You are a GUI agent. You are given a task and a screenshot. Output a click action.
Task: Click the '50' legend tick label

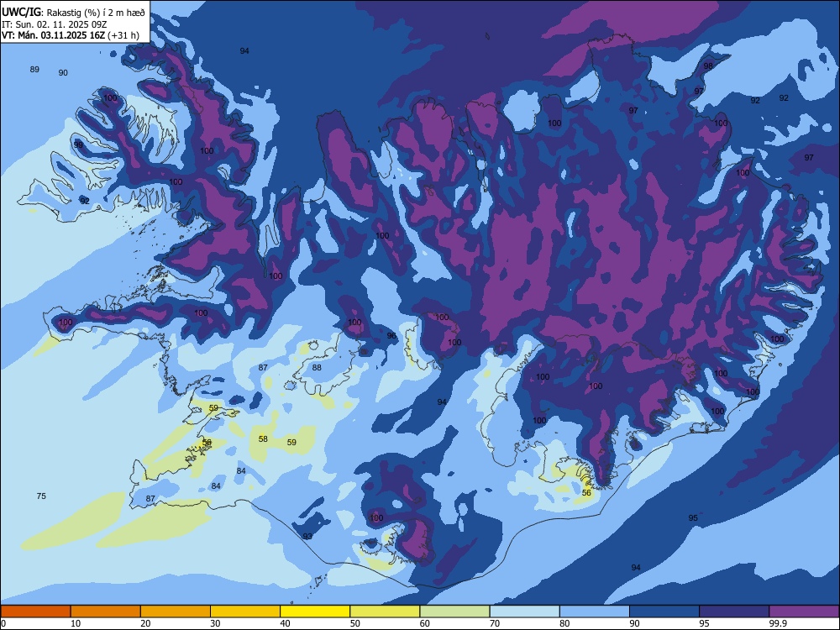(354, 623)
